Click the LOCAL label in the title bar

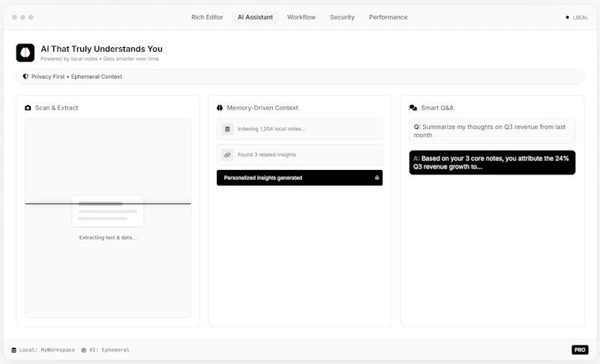(x=580, y=17)
